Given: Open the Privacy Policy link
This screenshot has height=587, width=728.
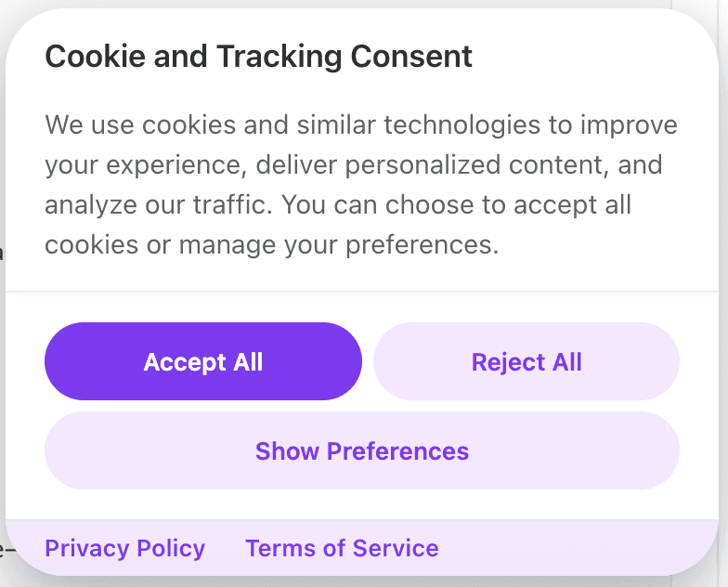Looking at the screenshot, I should (x=124, y=549).
